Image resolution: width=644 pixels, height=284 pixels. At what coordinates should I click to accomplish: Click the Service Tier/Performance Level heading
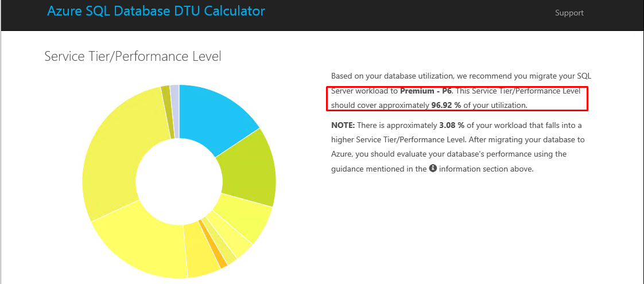point(133,56)
